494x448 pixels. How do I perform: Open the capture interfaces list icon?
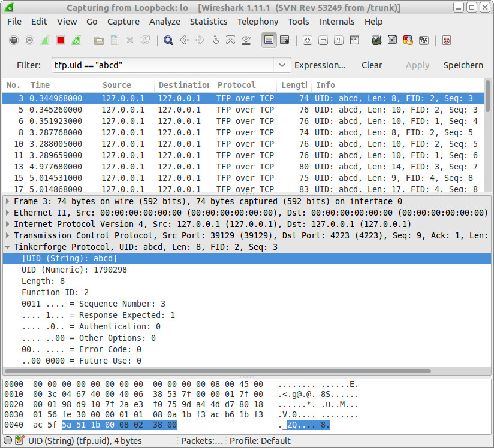click(14, 41)
